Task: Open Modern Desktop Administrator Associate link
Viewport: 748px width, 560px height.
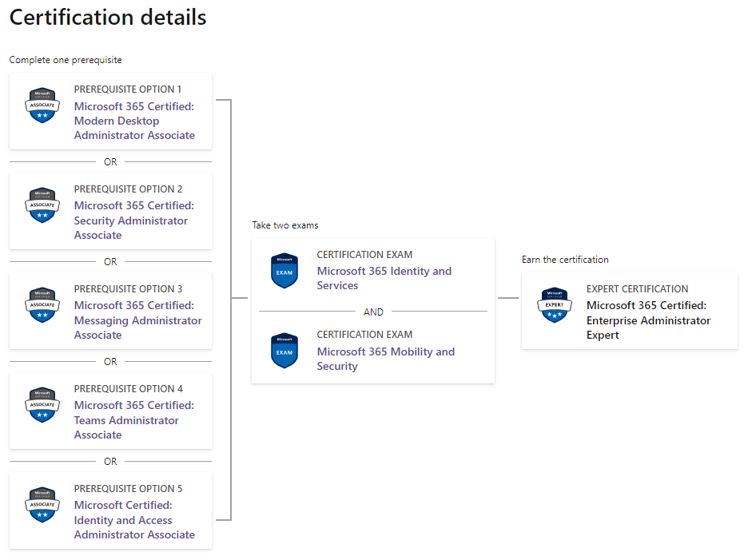Action: click(x=134, y=121)
